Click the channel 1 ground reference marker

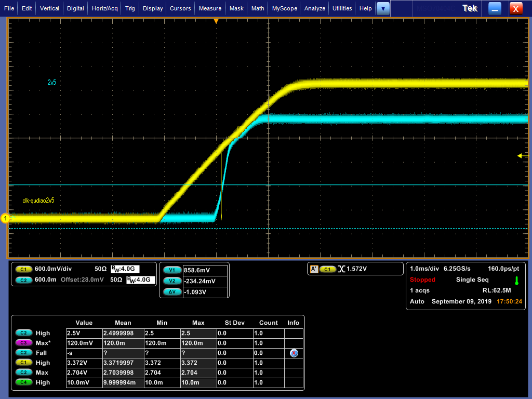(x=6, y=219)
